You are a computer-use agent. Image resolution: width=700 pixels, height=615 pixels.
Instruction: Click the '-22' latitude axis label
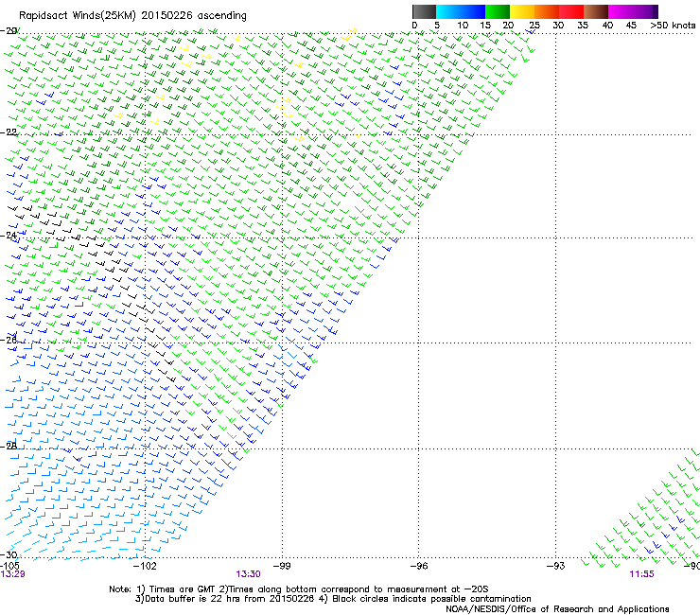tap(9, 132)
